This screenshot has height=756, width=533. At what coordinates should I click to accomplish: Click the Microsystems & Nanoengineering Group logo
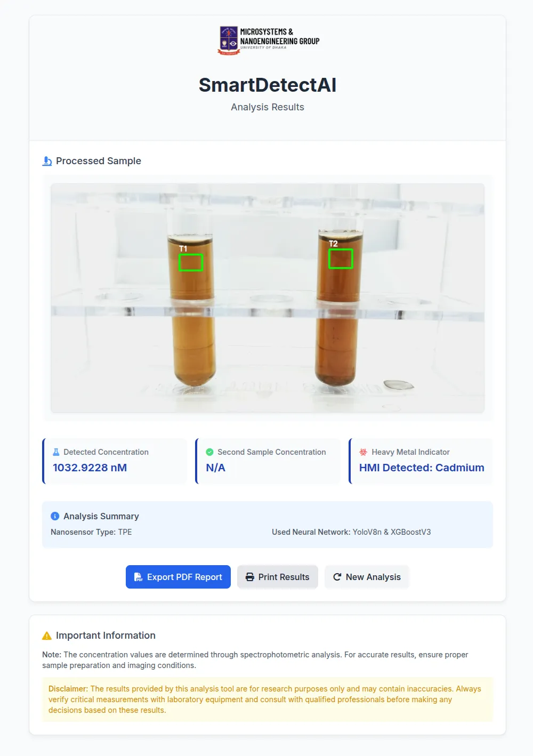point(268,41)
